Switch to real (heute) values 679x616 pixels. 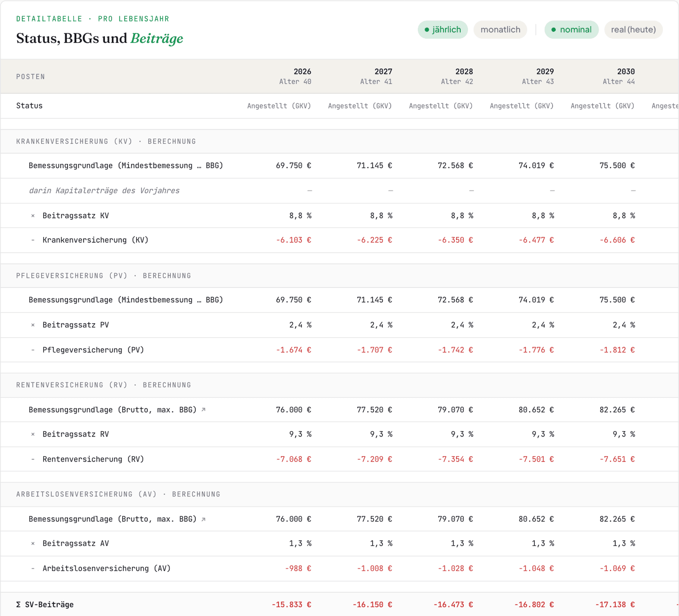634,30
